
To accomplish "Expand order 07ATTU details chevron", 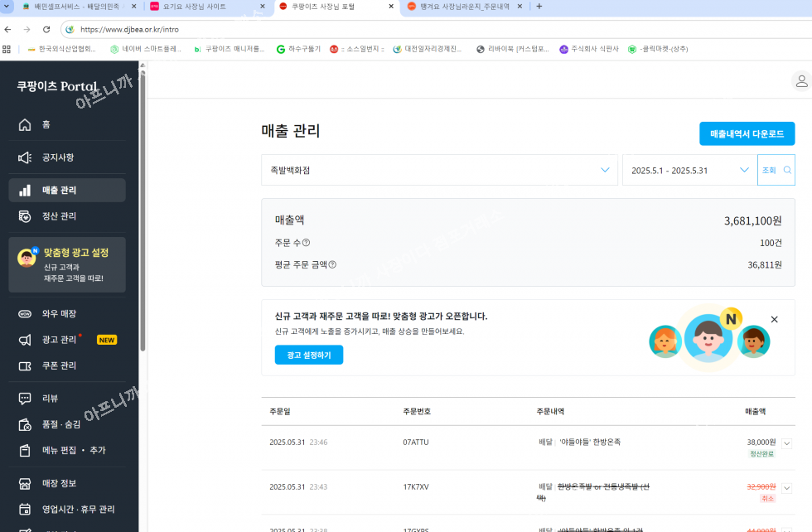I will (x=786, y=443).
